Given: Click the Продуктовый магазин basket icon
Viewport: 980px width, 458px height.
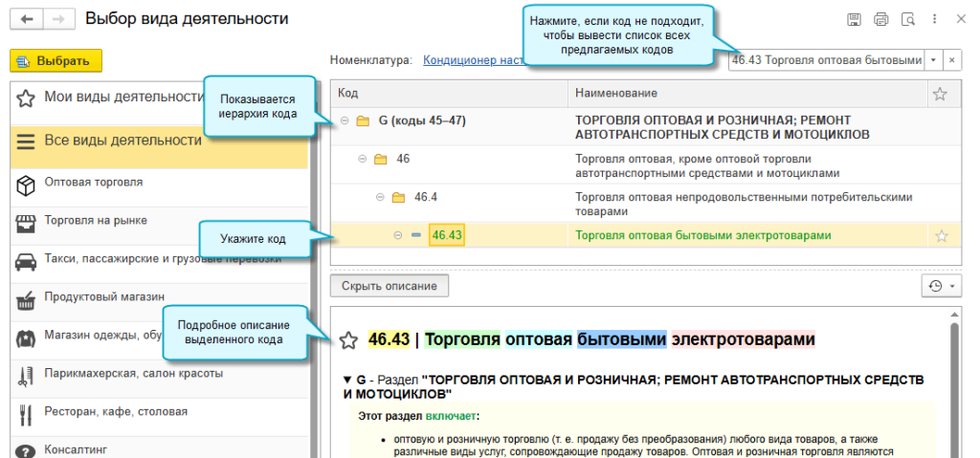Looking at the screenshot, I should 26,299.
